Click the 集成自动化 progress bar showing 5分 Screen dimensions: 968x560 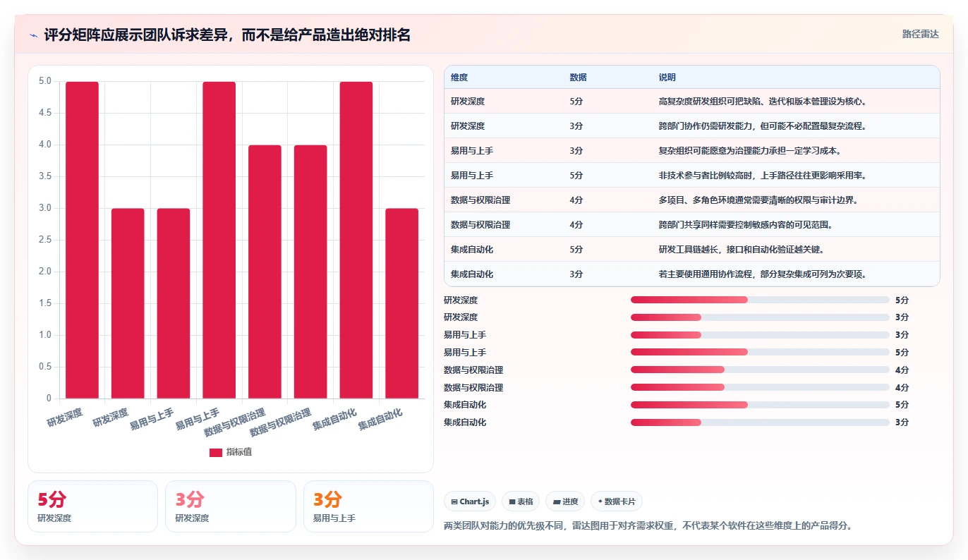coord(760,405)
